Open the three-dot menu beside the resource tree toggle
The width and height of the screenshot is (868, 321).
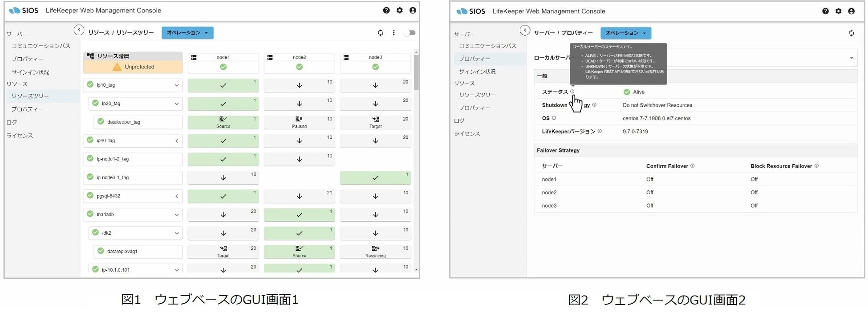point(393,33)
